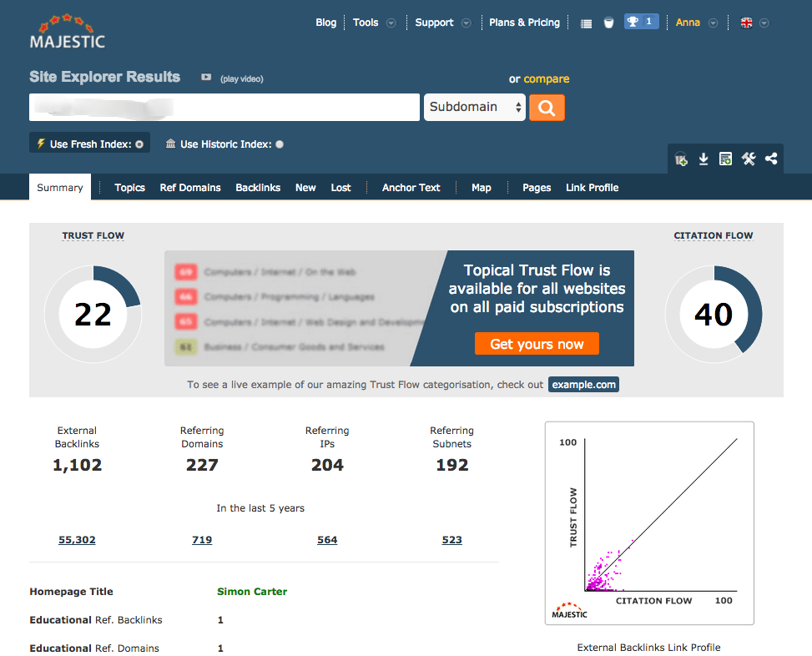Click the 523 referring subnets link
Screen dimensions: 812x656
click(x=452, y=539)
